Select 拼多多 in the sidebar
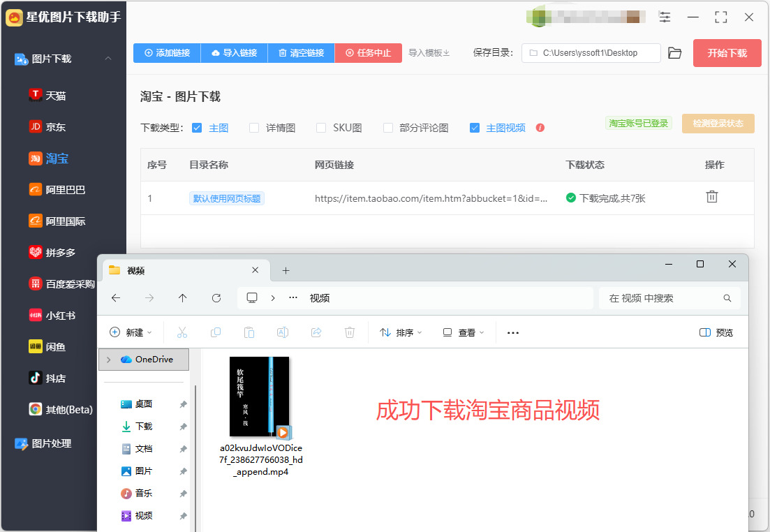The image size is (770, 532). 52,253
